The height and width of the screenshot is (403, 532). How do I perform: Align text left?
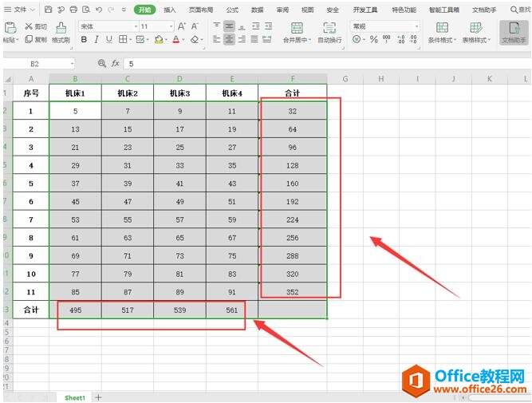coord(216,39)
